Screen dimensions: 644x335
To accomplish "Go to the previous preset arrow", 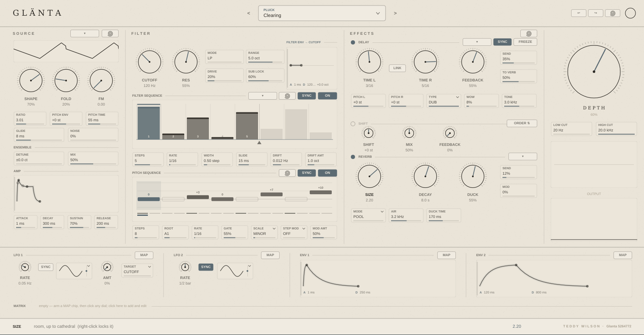I will (x=249, y=13).
